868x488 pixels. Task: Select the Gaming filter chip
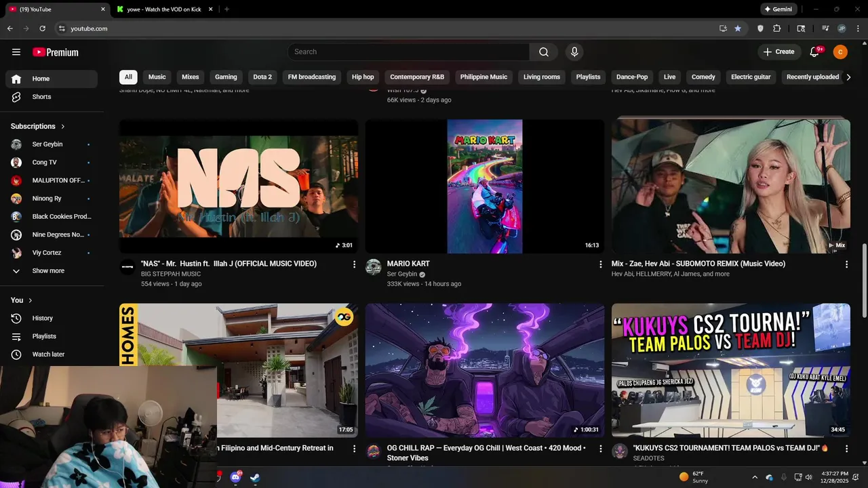226,77
